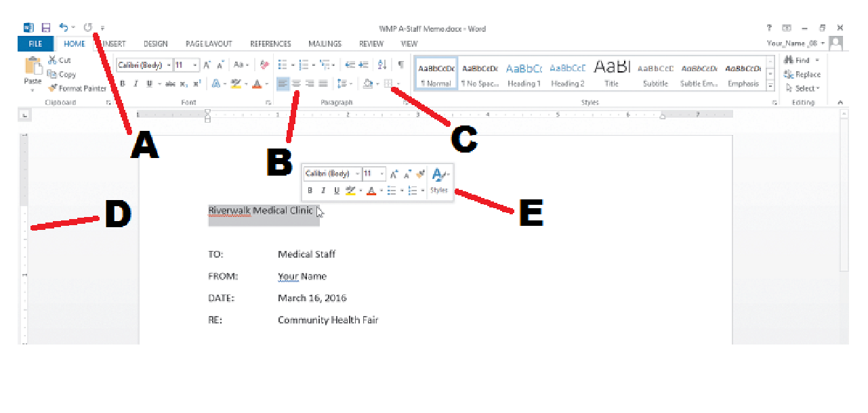Click Decrease Indent in the Paragraph group

coord(350,65)
